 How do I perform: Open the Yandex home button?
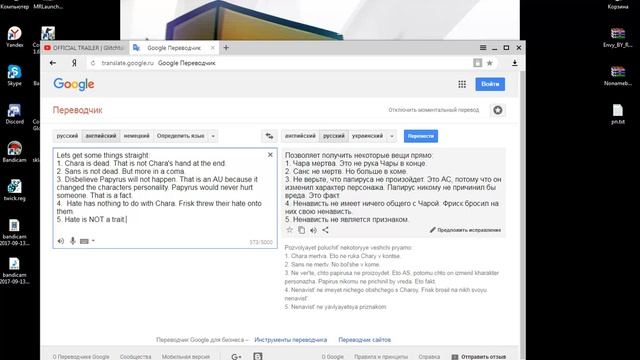74,63
